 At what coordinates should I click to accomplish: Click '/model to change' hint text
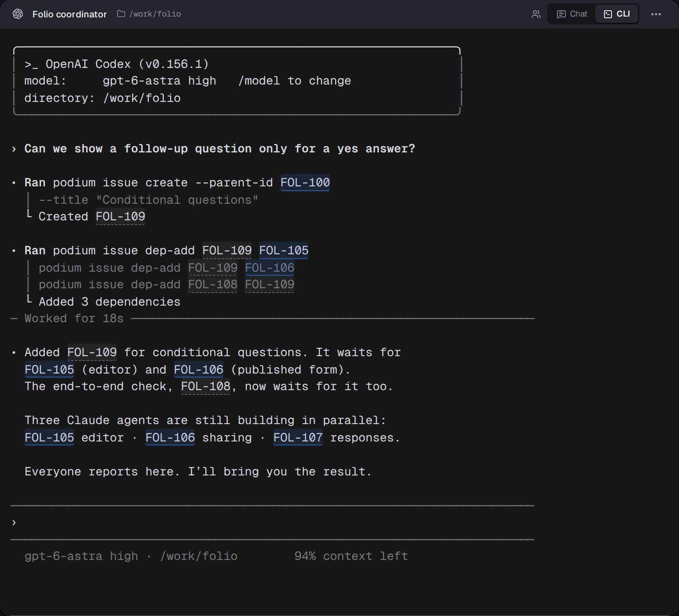294,81
